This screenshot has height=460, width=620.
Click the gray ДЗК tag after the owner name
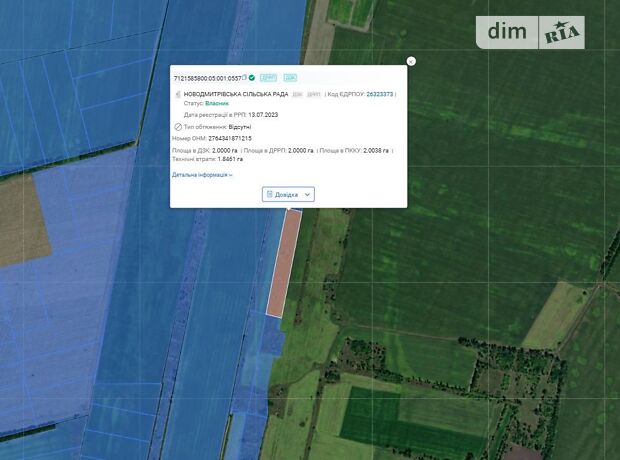(297, 94)
